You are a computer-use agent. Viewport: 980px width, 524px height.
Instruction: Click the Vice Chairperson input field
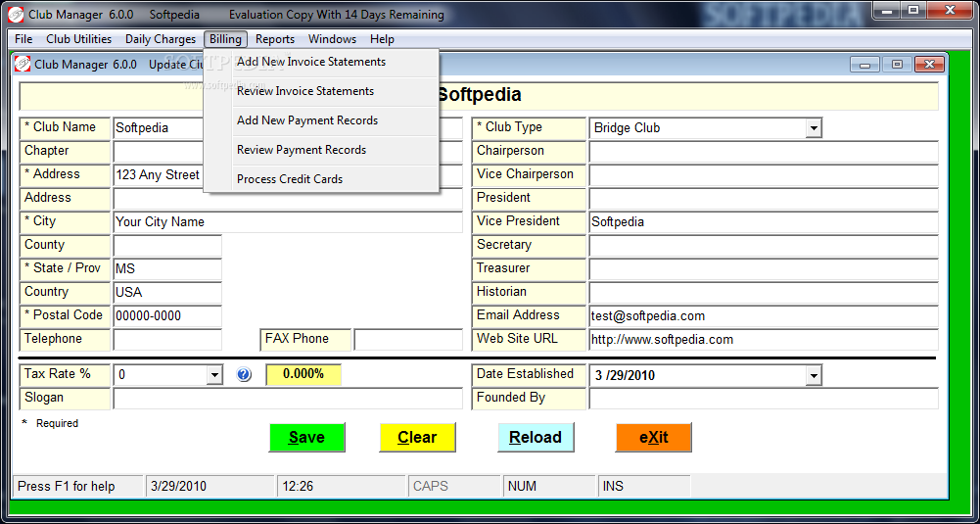(x=764, y=175)
